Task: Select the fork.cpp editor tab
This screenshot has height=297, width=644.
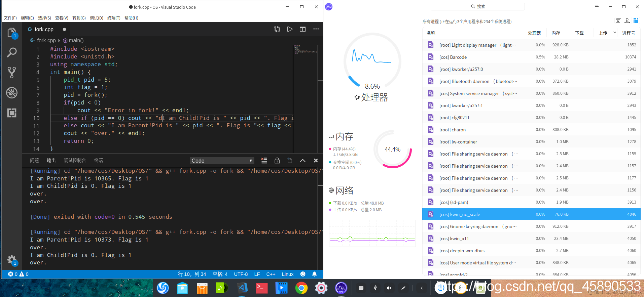Action: click(x=46, y=29)
